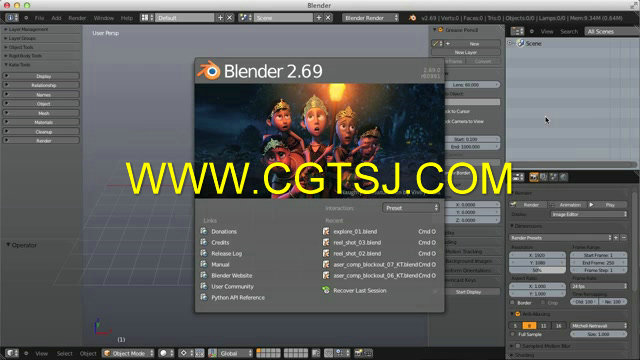The width and height of the screenshot is (640, 360).
Task: Click the OpenGL render active viewport icon
Action: tap(359, 353)
